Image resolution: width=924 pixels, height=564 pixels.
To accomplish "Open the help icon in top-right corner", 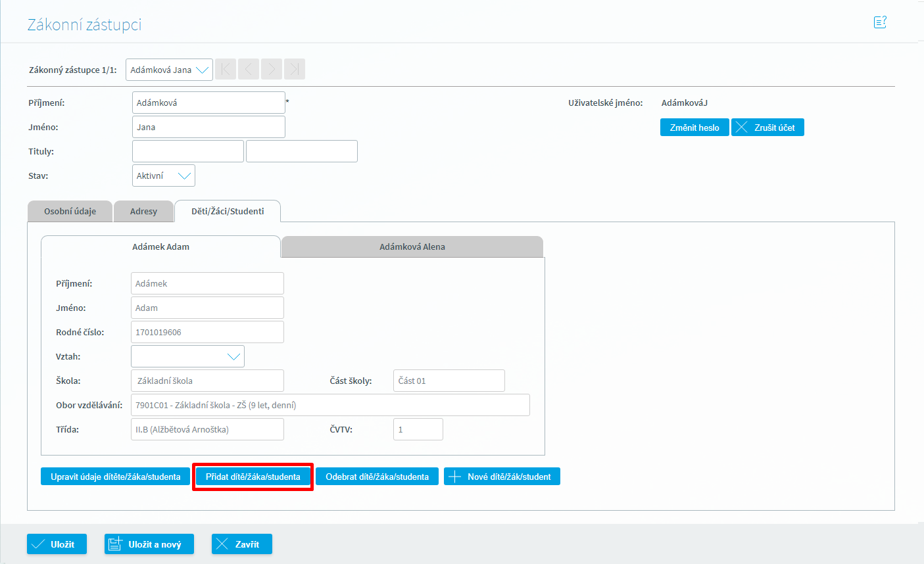I will 880,23.
